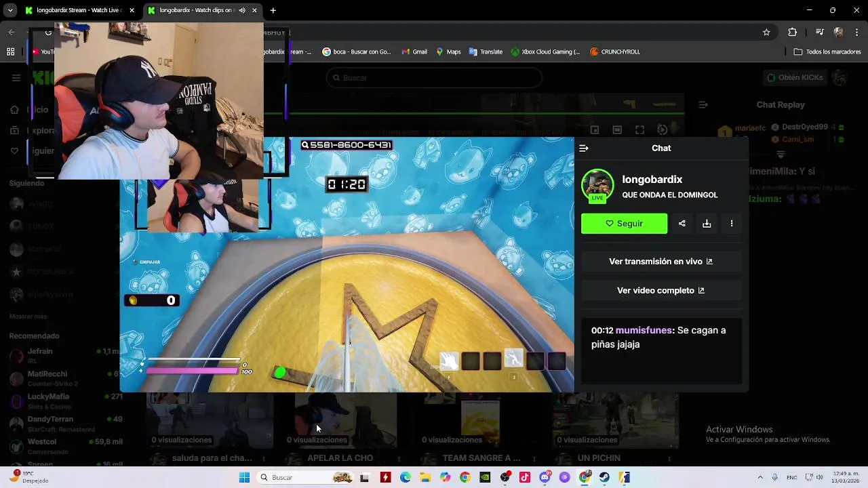Bookmark this page with the star icon
The image size is (868, 488).
[766, 32]
